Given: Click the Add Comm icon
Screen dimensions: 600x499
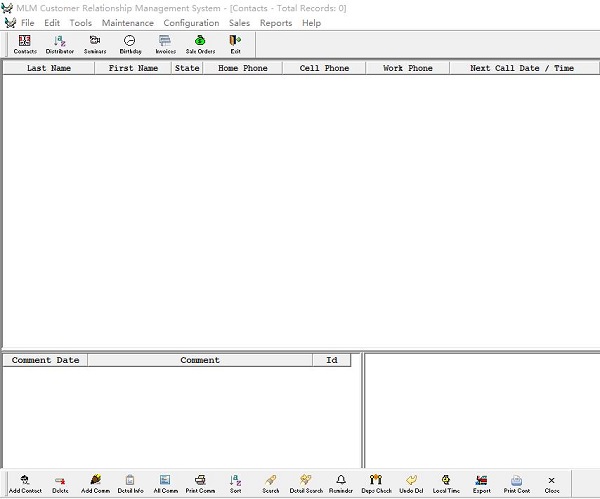Looking at the screenshot, I should [95, 484].
